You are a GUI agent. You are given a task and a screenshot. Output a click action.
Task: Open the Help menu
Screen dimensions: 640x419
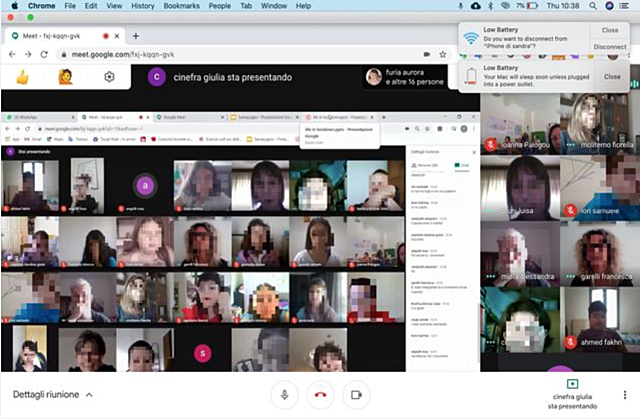(x=303, y=6)
